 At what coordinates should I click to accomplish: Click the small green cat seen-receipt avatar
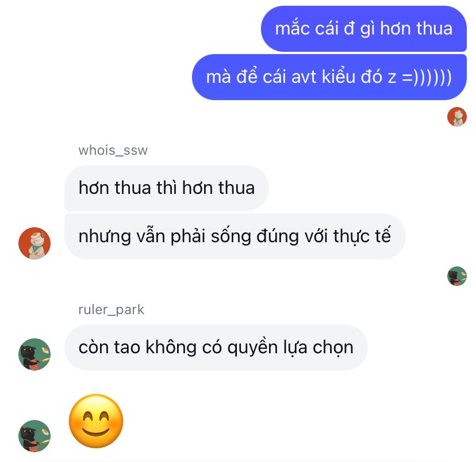tap(457, 276)
